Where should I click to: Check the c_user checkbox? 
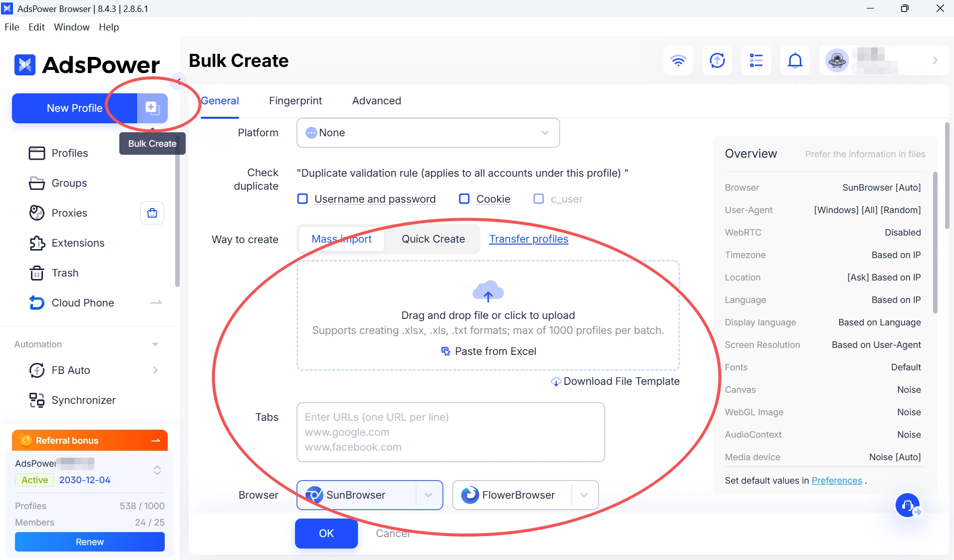pyautogui.click(x=539, y=199)
